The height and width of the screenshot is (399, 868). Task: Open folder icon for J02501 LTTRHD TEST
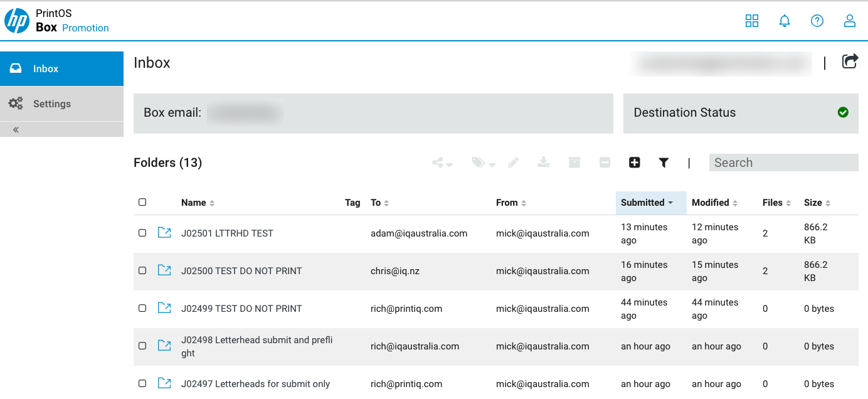(x=164, y=233)
